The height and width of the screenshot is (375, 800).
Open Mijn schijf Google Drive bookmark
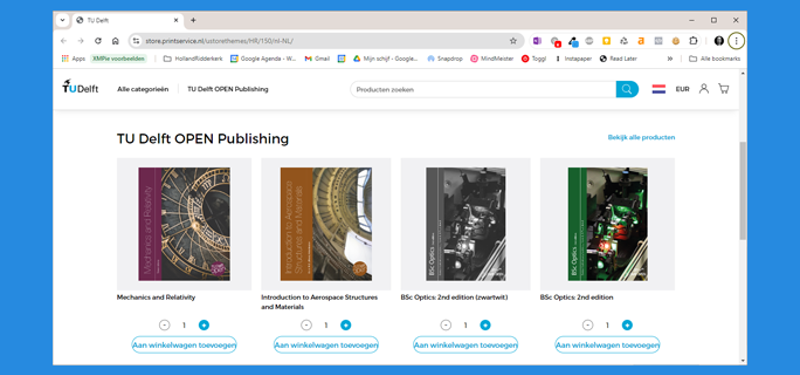click(x=386, y=59)
